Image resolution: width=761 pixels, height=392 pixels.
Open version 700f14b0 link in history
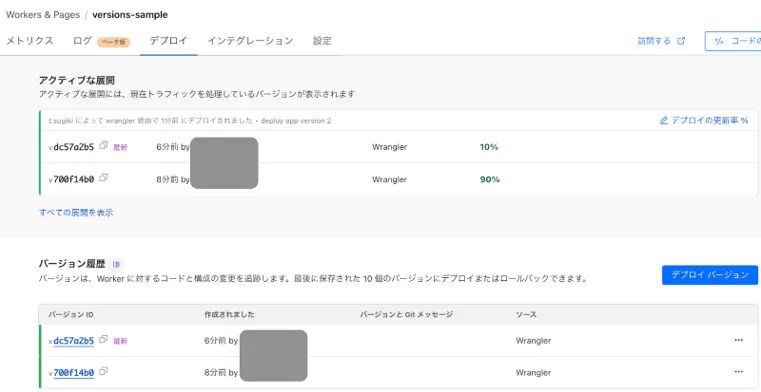tap(74, 373)
